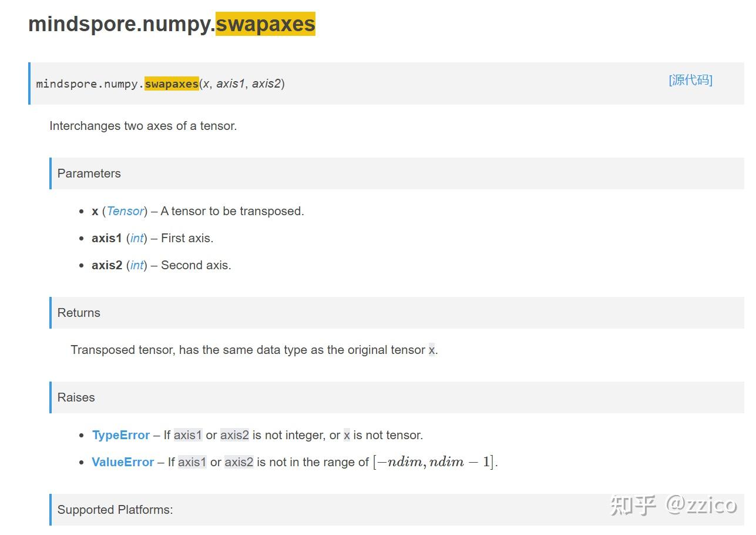Image resolution: width=756 pixels, height=535 pixels.
Task: Select the Parameters section header
Action: pyautogui.click(x=89, y=173)
